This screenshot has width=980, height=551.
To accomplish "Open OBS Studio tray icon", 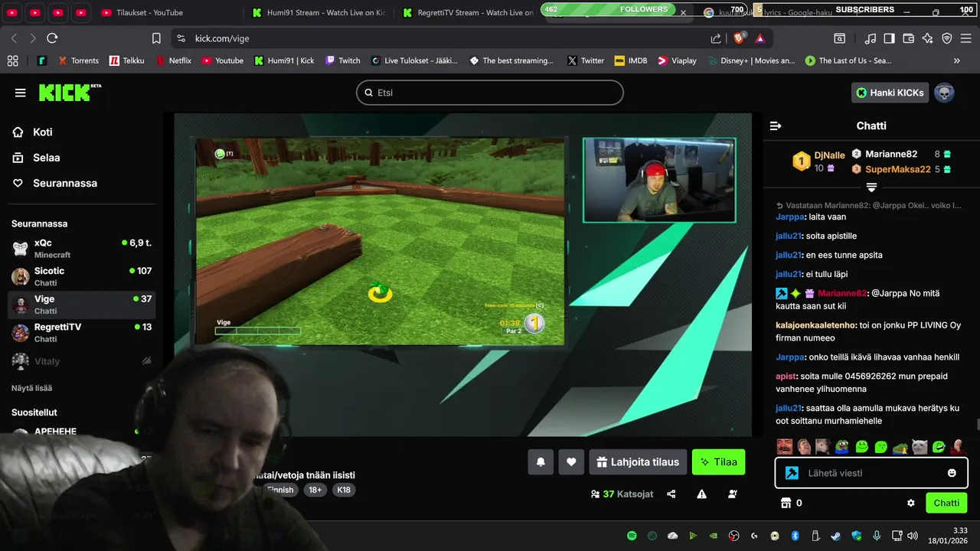I will (x=734, y=536).
